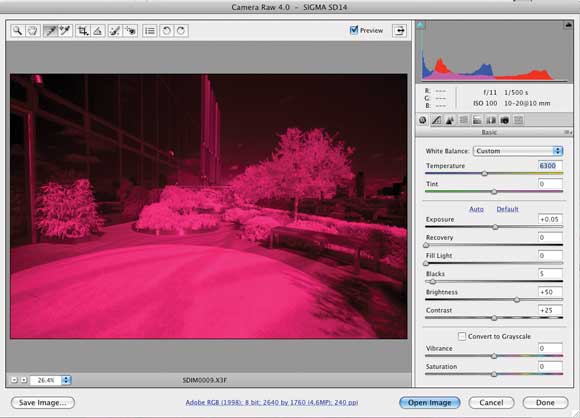The image size is (580, 418).
Task: Rotate image clockwise
Action: [x=181, y=31]
